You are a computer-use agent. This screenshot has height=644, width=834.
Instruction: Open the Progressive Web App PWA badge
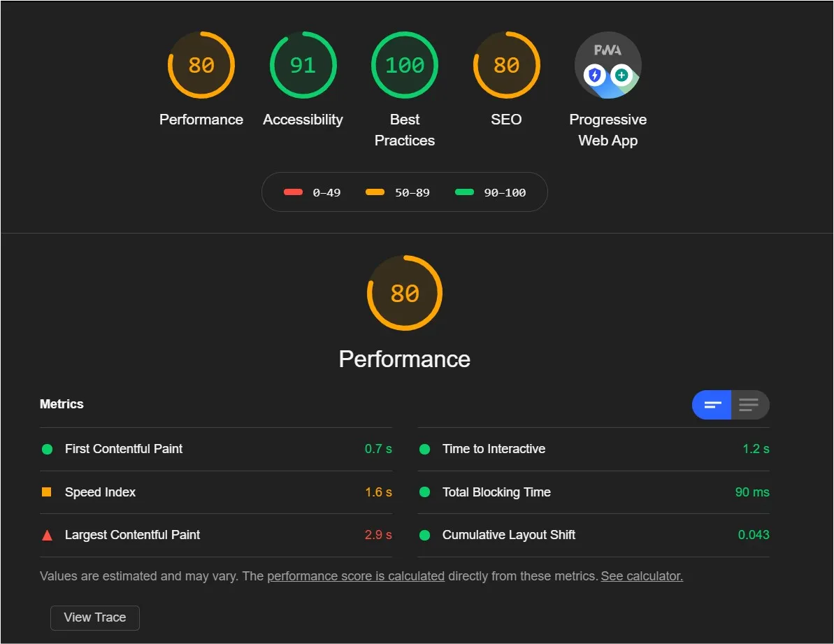[x=608, y=65]
